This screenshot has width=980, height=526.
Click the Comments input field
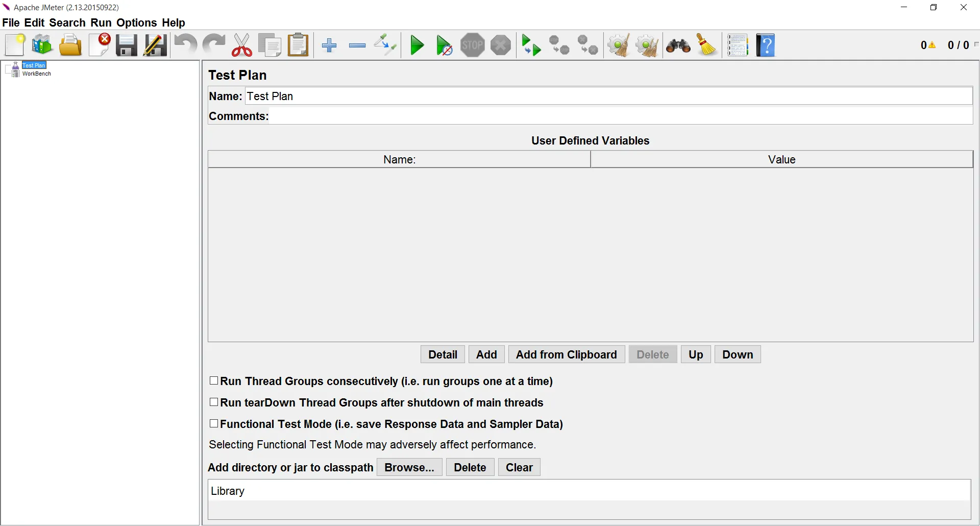pyautogui.click(x=621, y=116)
